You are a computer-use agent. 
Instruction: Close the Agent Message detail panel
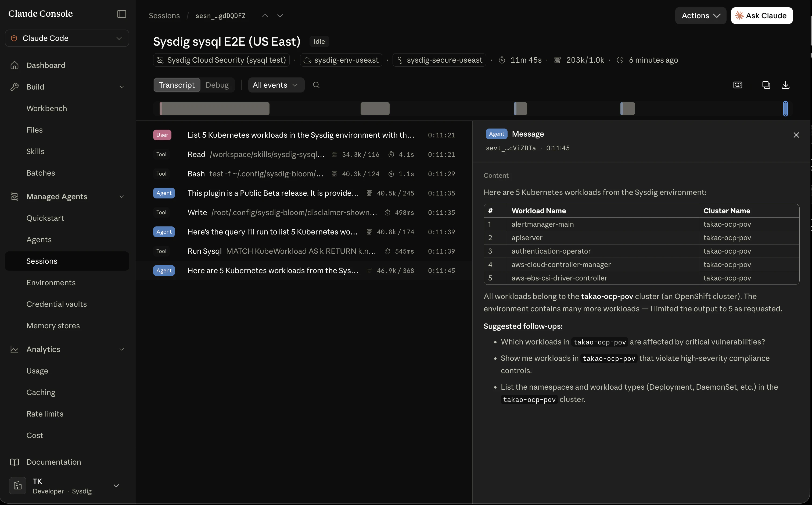pyautogui.click(x=796, y=135)
